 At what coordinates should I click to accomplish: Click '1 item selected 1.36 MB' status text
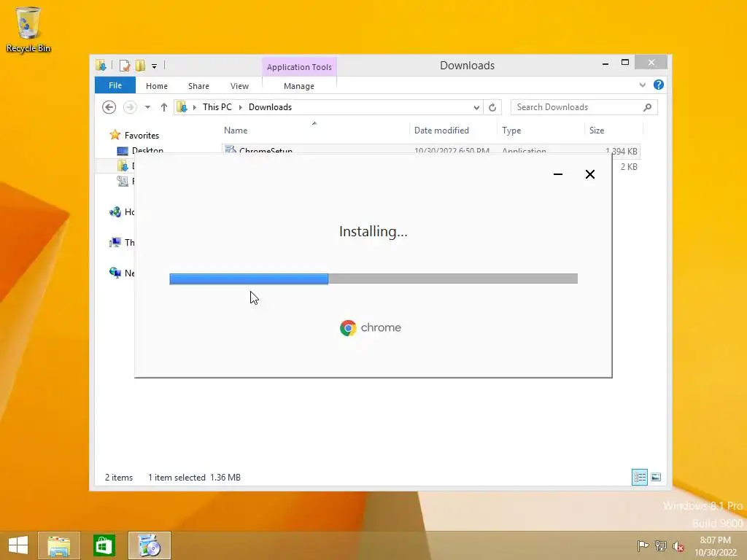(x=194, y=477)
